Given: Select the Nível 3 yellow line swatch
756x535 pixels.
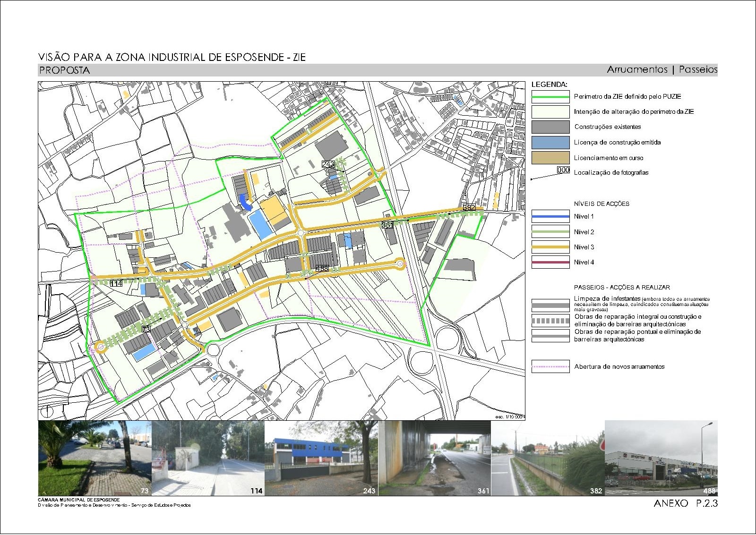Looking at the screenshot, I should point(550,247).
